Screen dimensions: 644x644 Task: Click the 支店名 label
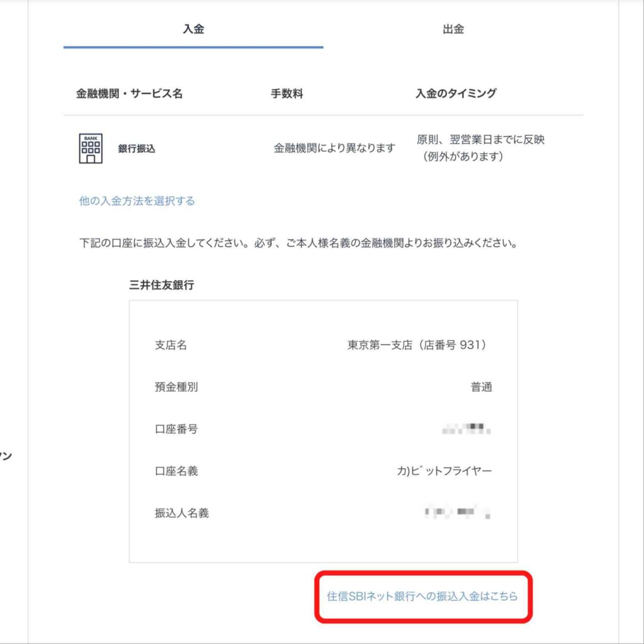pyautogui.click(x=171, y=345)
